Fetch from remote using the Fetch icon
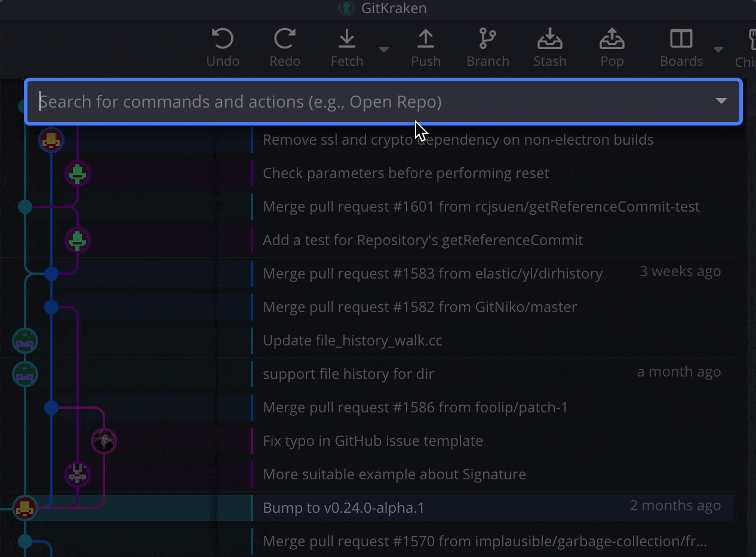The image size is (756, 557). [346, 39]
